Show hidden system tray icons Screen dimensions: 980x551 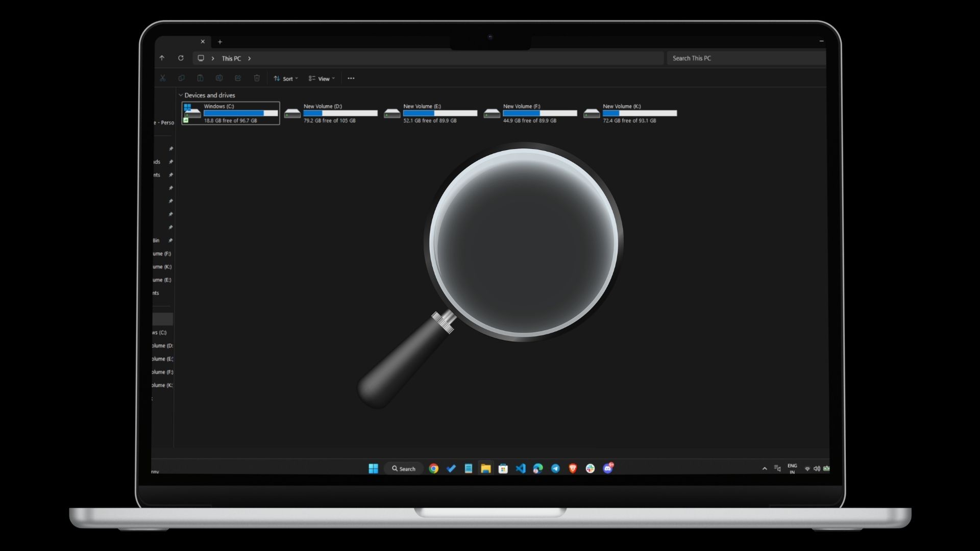[x=765, y=468]
